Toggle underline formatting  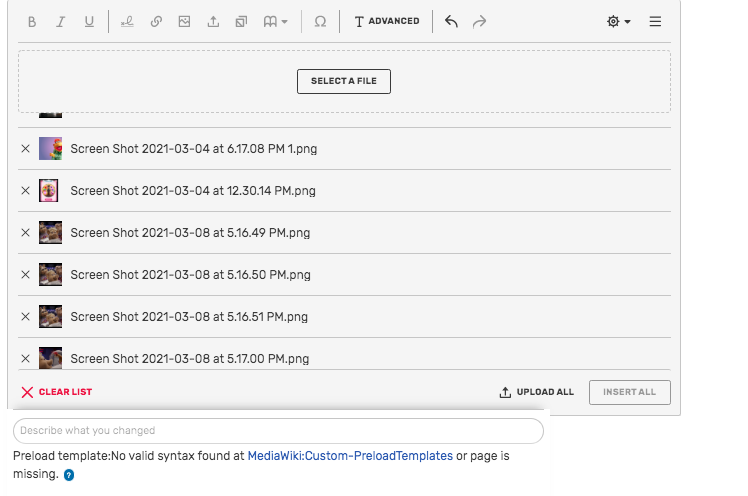tap(89, 21)
